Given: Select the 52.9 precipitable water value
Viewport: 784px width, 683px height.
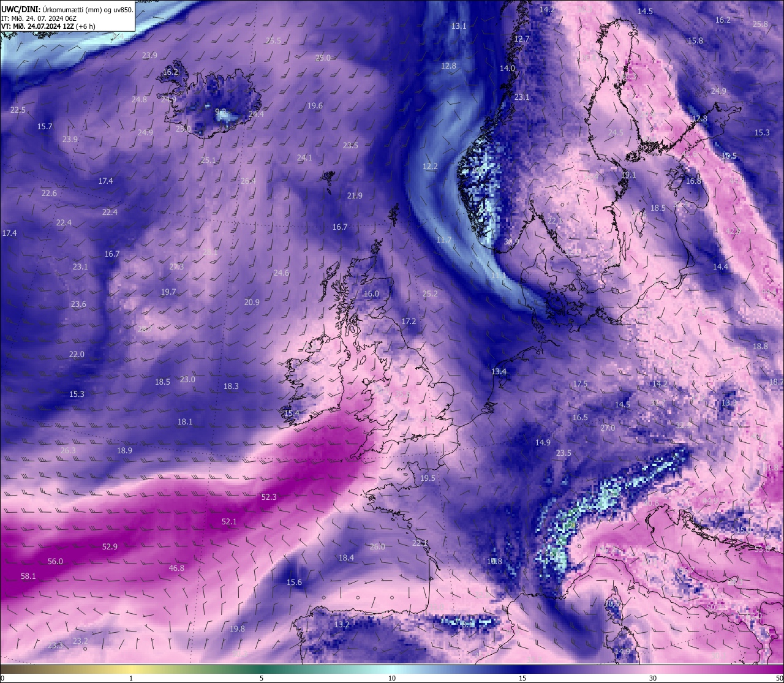Looking at the screenshot, I should [110, 547].
